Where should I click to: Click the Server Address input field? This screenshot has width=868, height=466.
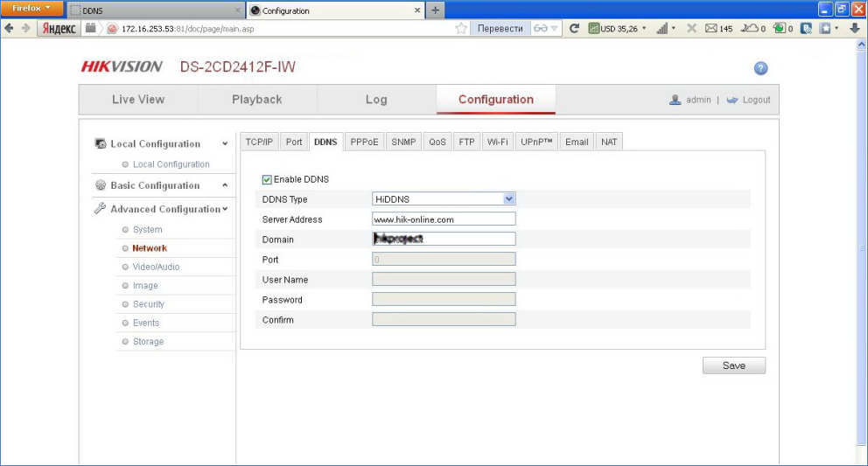[x=444, y=219]
